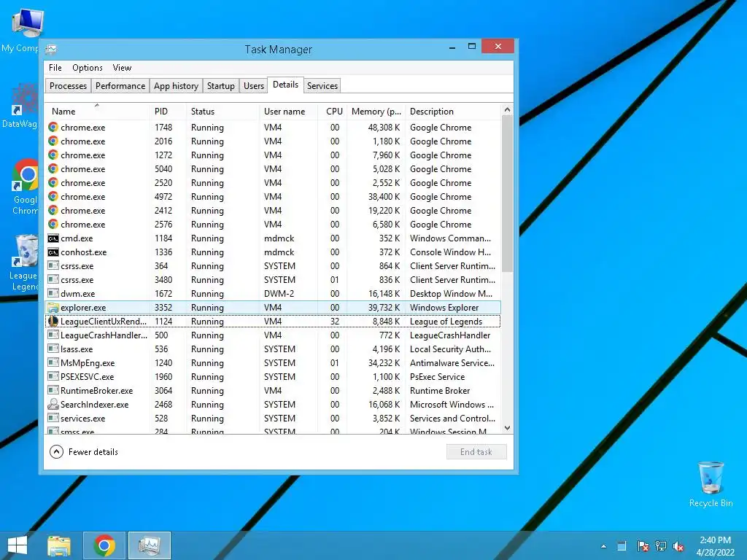Switch to the Services tab

tap(322, 86)
